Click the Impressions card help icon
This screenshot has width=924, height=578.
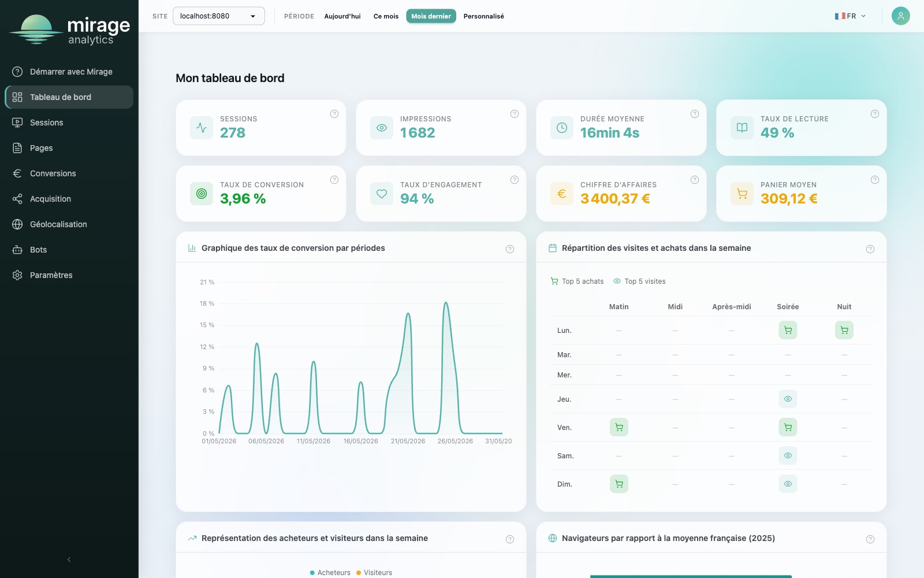515,114
